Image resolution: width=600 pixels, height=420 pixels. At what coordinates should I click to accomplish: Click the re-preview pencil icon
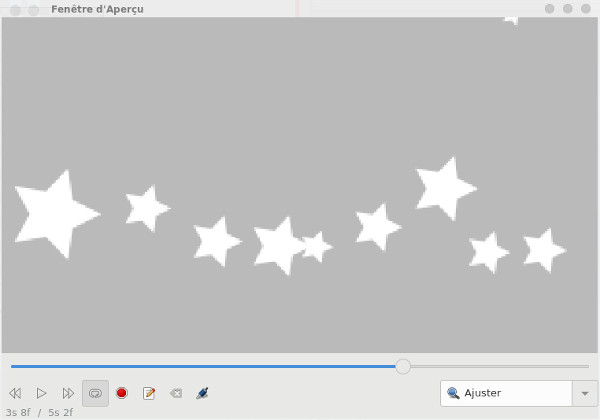pyautogui.click(x=149, y=393)
